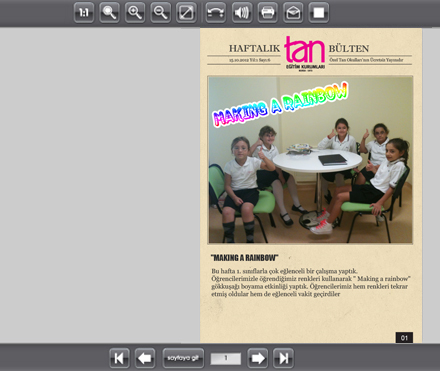The height and width of the screenshot is (371, 440).
Task: Advance to the next page arrow
Action: (x=258, y=358)
